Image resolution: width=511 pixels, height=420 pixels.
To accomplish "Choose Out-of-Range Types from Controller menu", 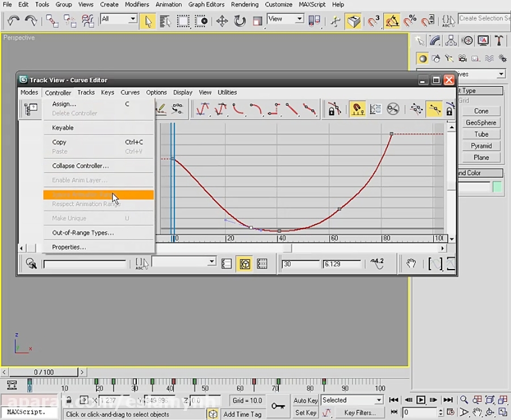I will click(x=83, y=232).
